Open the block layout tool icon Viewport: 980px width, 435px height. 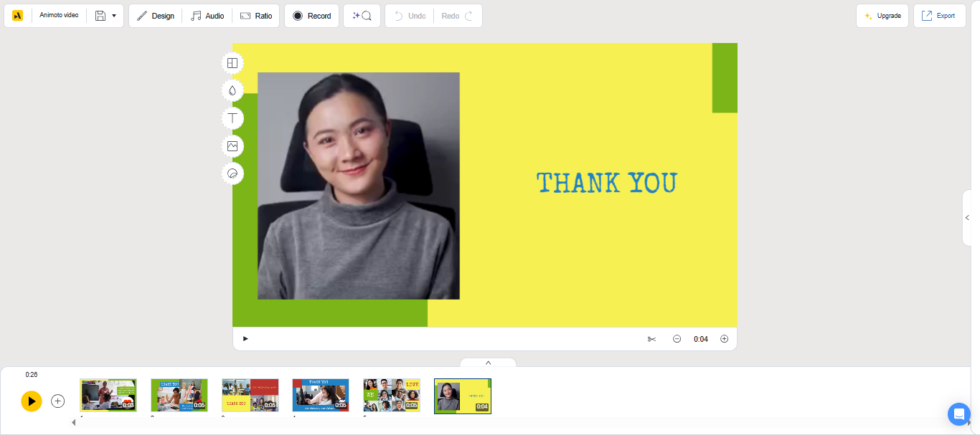coord(232,63)
